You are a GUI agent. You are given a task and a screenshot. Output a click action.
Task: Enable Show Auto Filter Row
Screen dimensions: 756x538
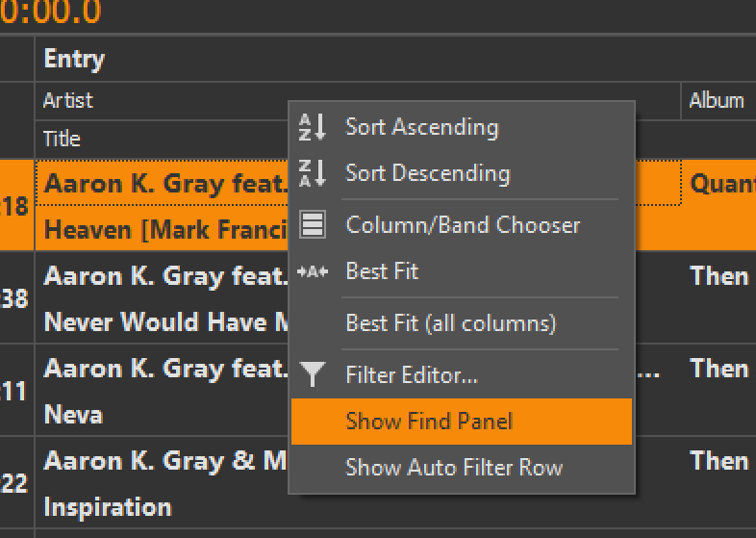click(454, 468)
